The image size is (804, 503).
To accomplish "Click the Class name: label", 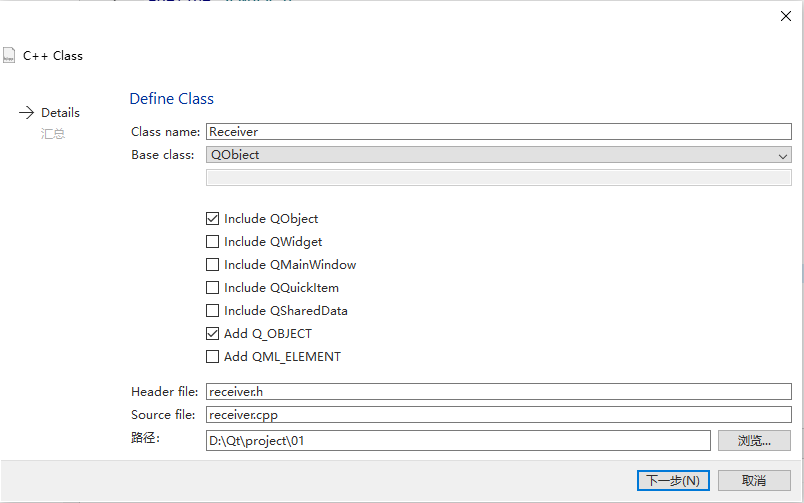I will pyautogui.click(x=165, y=132).
